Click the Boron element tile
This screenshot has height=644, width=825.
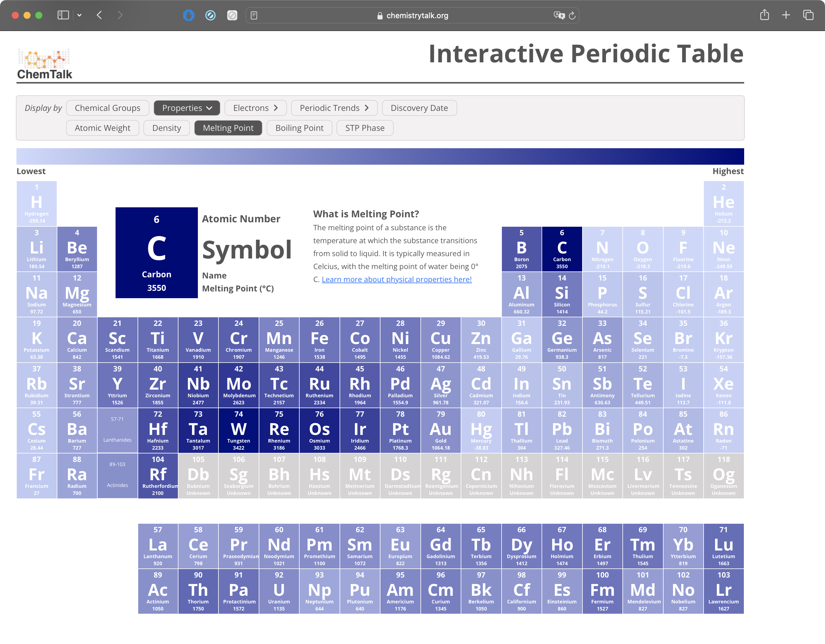click(521, 249)
